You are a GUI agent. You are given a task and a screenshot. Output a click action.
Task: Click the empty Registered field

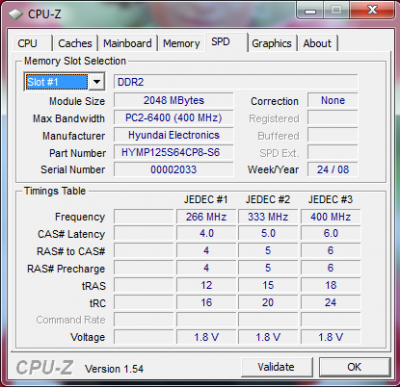tap(332, 118)
